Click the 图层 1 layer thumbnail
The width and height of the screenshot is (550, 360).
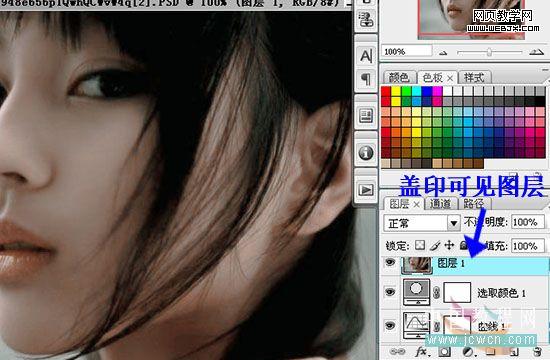click(416, 265)
